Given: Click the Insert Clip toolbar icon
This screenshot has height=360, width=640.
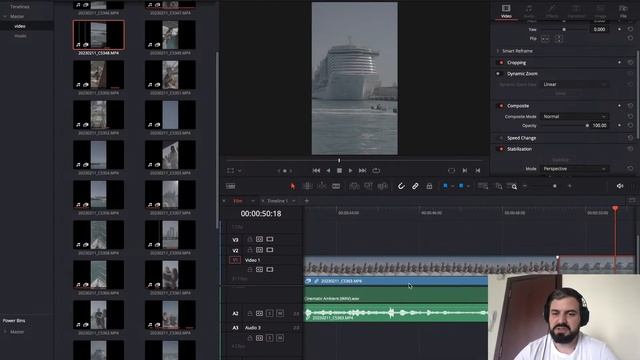Looking at the screenshot, I should pos(354,186).
